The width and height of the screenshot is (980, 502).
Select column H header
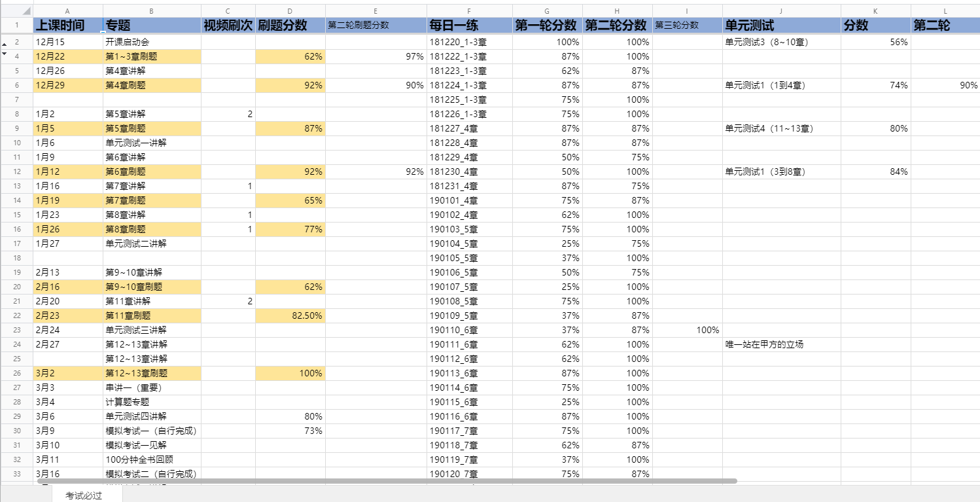tap(617, 12)
